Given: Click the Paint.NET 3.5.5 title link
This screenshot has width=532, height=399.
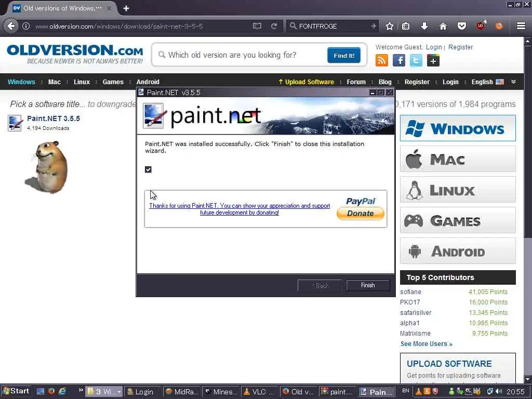Looking at the screenshot, I should click(x=54, y=118).
